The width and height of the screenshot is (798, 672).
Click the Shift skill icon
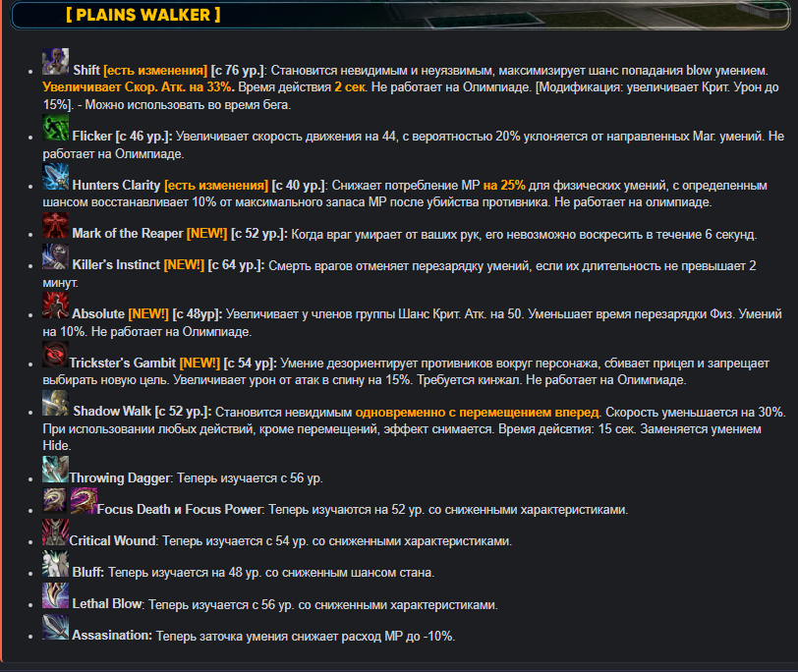point(55,62)
